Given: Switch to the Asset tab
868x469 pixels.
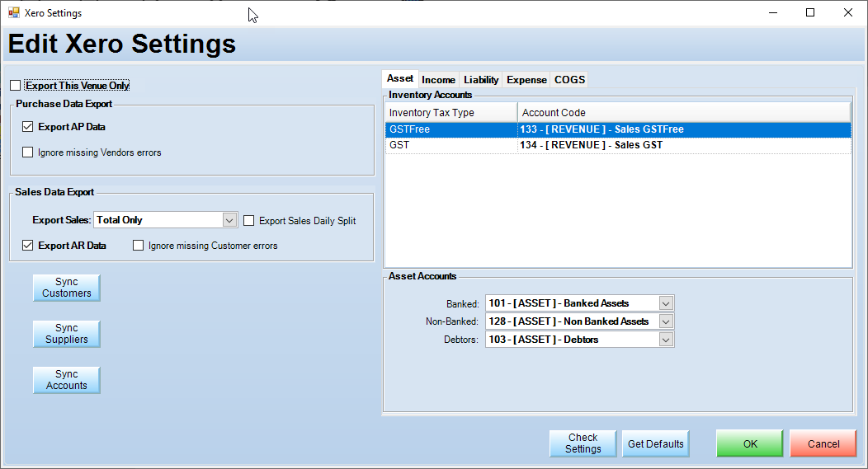Looking at the screenshot, I should 400,78.
